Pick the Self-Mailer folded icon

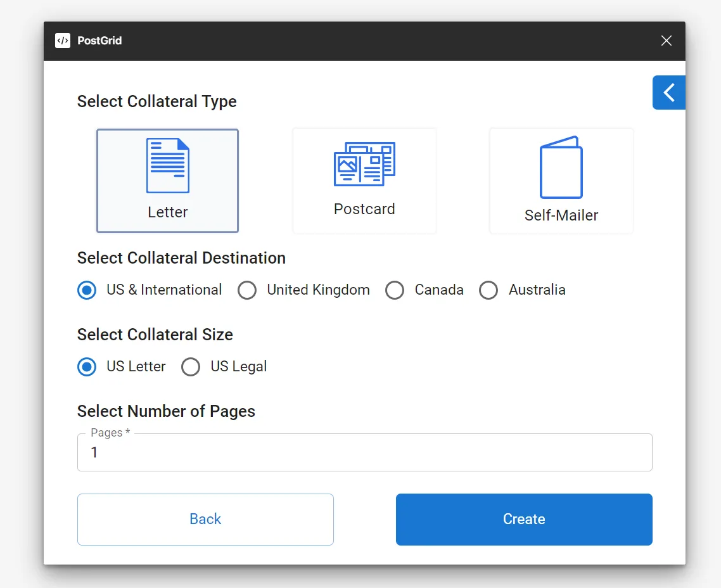point(561,166)
